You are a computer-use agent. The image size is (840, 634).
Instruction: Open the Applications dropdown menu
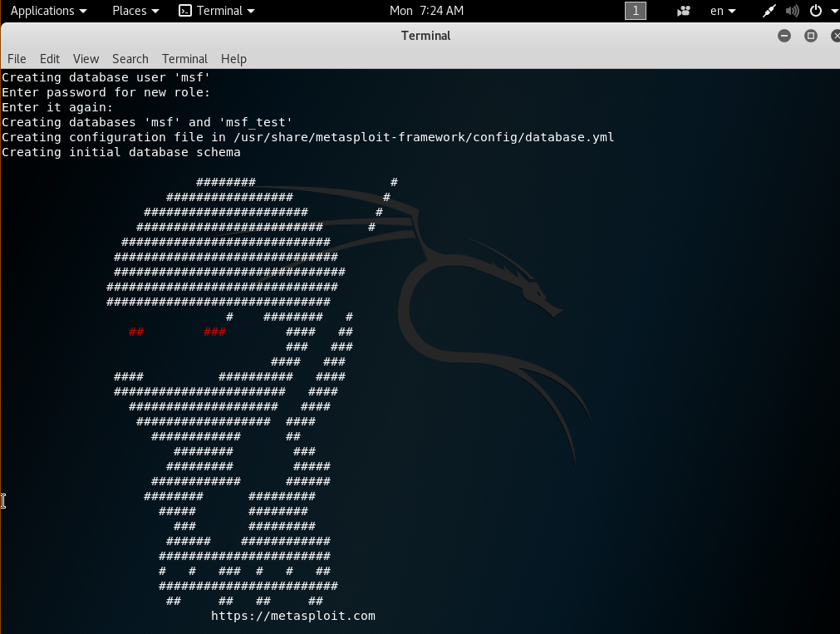(48, 11)
